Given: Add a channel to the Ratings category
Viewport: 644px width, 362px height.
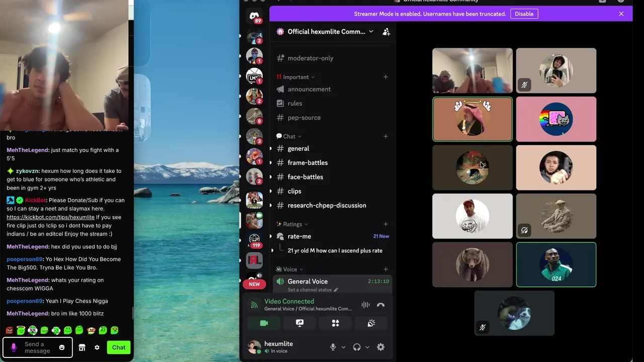Looking at the screenshot, I should [x=385, y=224].
